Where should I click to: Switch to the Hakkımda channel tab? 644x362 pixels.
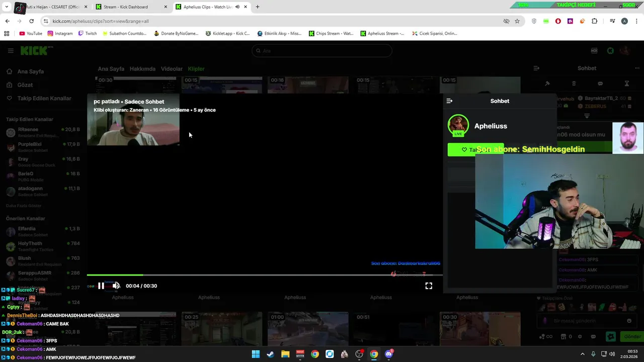click(142, 69)
